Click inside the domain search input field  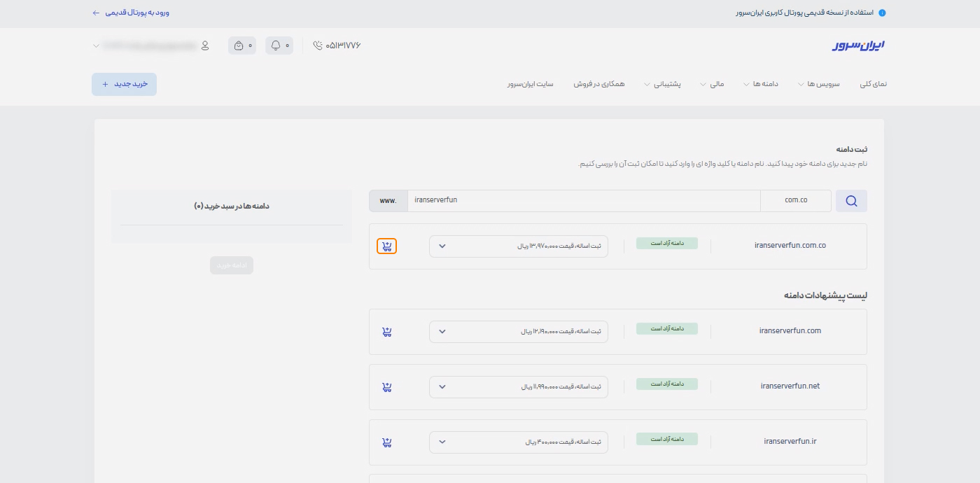(x=584, y=200)
